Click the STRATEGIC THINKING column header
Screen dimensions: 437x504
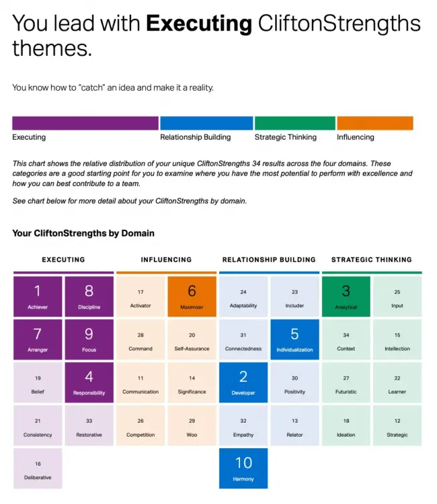click(372, 259)
